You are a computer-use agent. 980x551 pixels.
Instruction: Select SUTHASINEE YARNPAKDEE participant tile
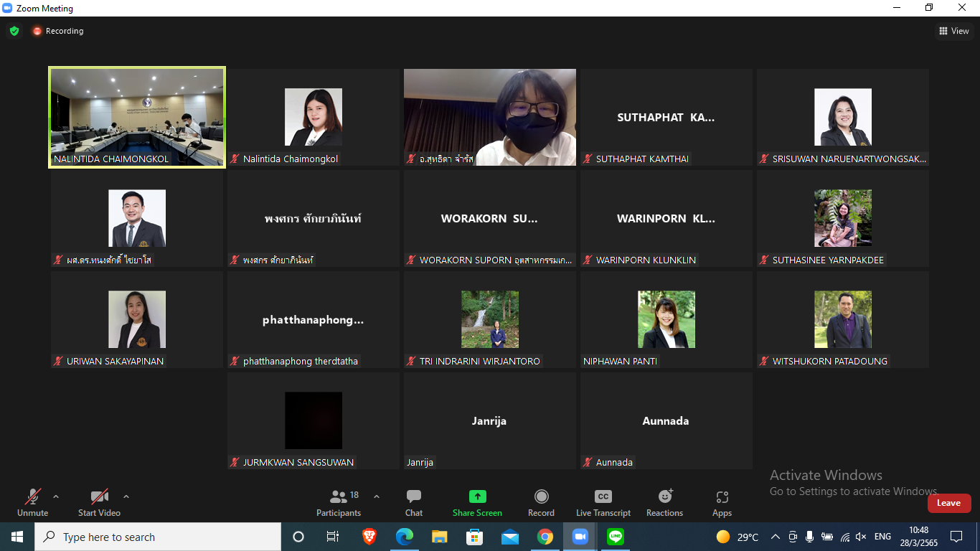click(843, 218)
